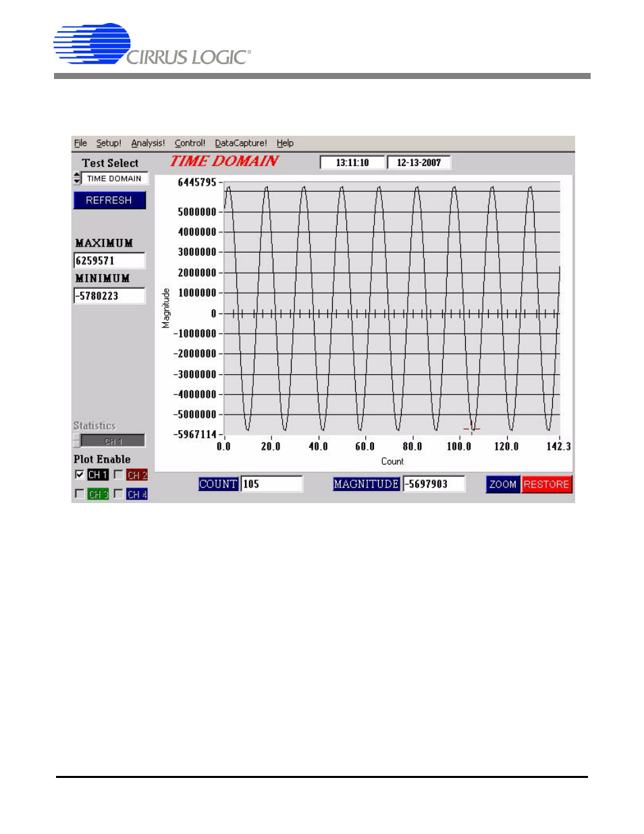Click the COUNT label

click(218, 484)
